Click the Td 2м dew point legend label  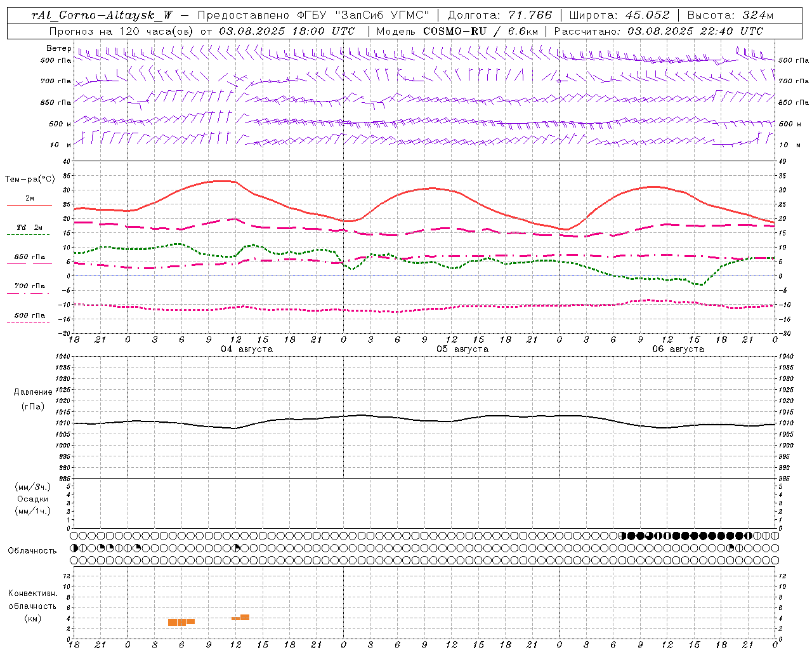tap(30, 227)
